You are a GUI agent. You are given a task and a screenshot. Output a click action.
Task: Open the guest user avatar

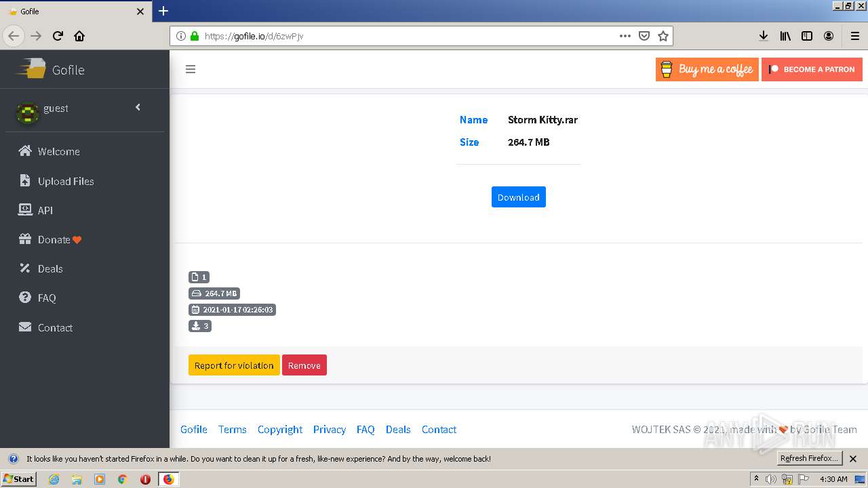[28, 113]
